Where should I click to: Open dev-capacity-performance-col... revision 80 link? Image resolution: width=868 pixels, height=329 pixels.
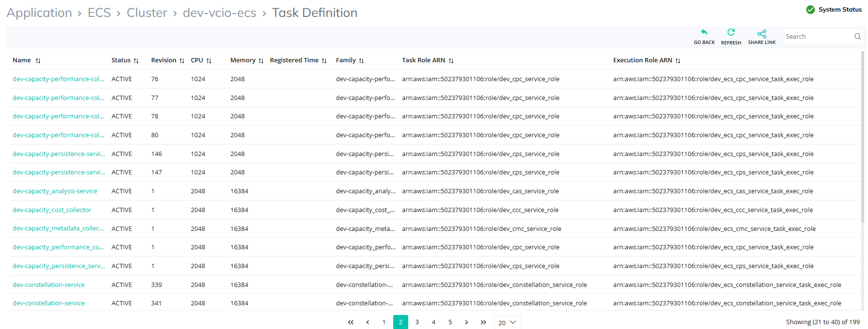tap(58, 135)
